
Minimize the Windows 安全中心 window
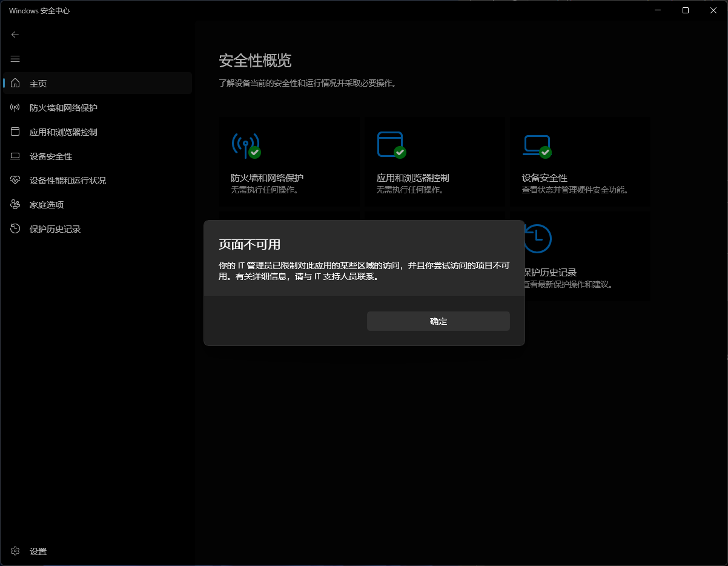[x=658, y=10]
